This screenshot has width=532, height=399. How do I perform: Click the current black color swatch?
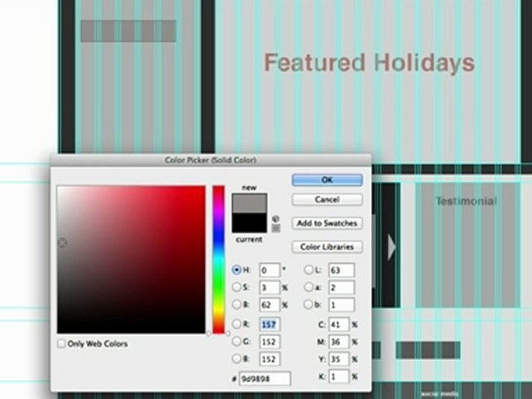(249, 223)
